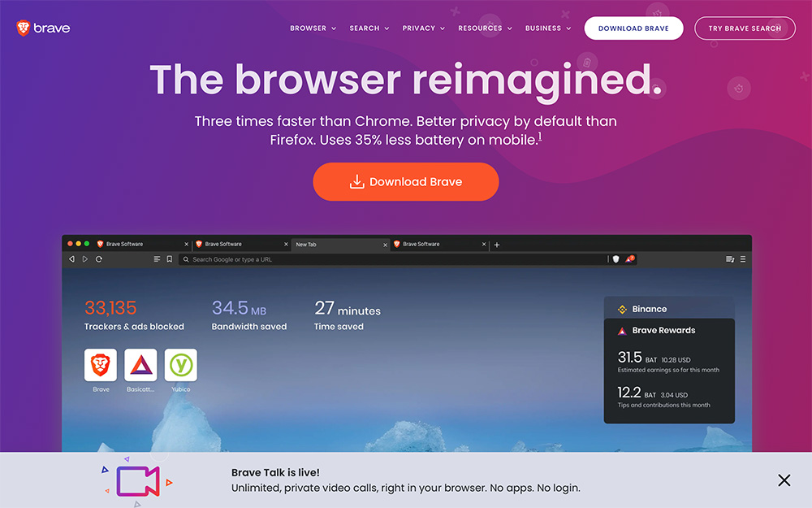Open a new tab with plus icon
The width and height of the screenshot is (812, 508).
pos(497,245)
